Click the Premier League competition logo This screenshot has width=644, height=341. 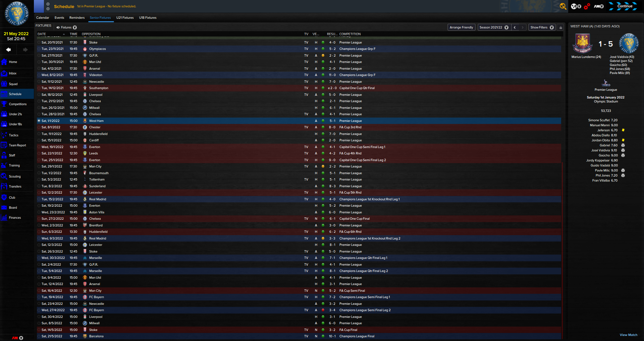coord(605,83)
